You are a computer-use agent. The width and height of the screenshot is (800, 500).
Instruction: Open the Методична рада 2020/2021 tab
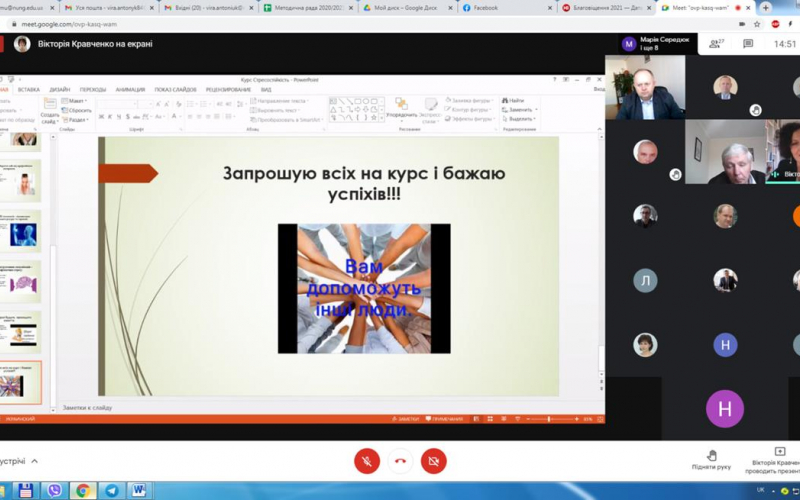tap(308, 8)
